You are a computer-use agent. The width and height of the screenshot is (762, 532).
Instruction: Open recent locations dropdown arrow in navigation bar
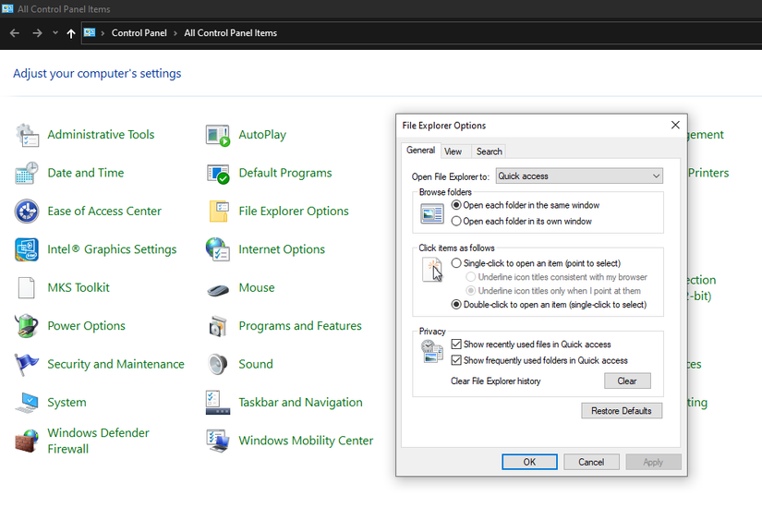click(54, 32)
